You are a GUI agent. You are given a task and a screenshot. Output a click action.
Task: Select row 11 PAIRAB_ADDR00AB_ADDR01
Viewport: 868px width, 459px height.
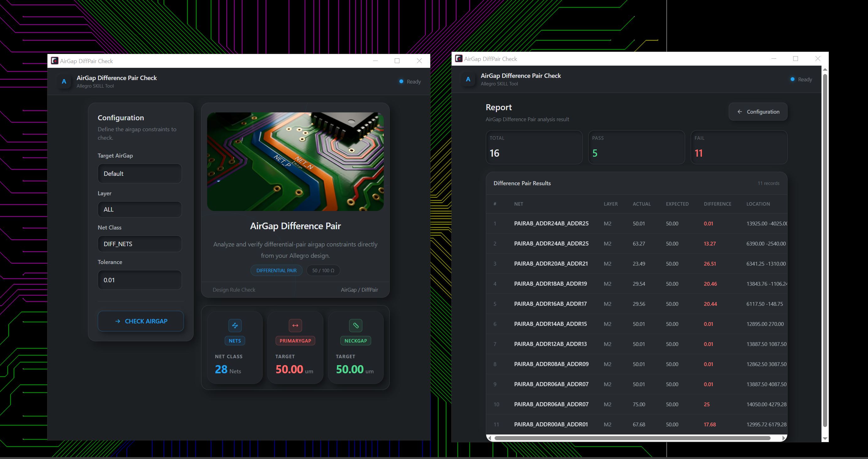[x=636, y=424]
